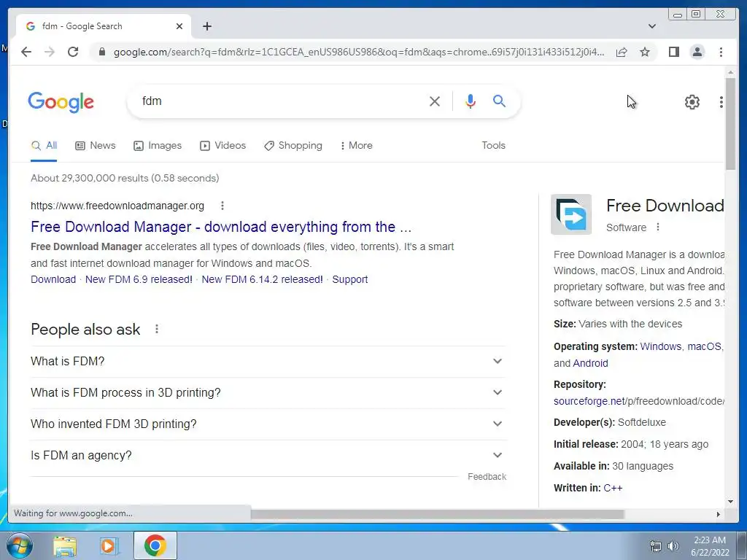Screen dimensions: 747x560
Task: Click the Android operating system link
Action: 590,363
